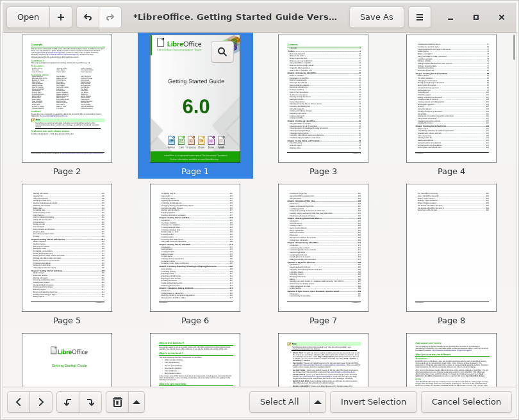This screenshot has height=420, width=519.
Task: Add pages with the plus icon
Action: click(x=61, y=17)
